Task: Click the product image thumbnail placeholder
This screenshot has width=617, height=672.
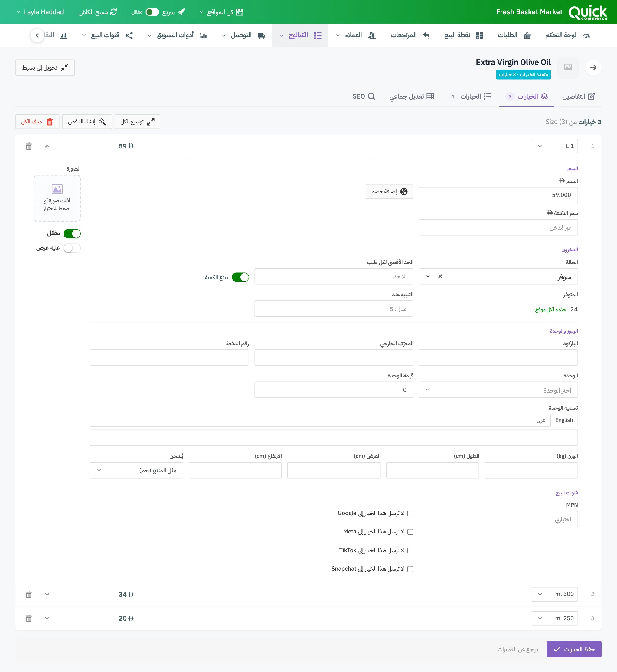Action: click(568, 67)
